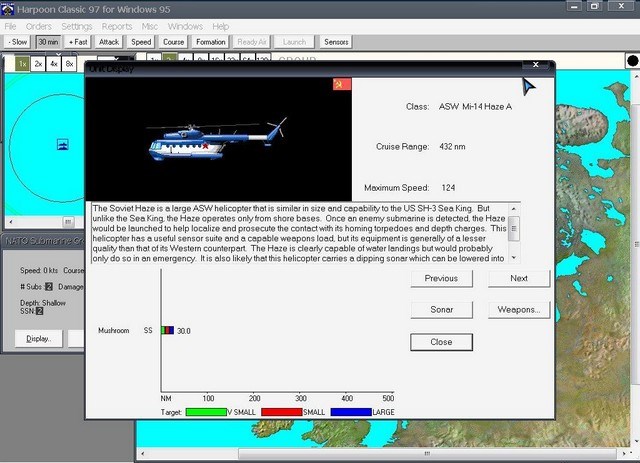This screenshot has height=463, width=640.
Task: Click the Harpoon app icon in title bar
Action: click(10, 8)
